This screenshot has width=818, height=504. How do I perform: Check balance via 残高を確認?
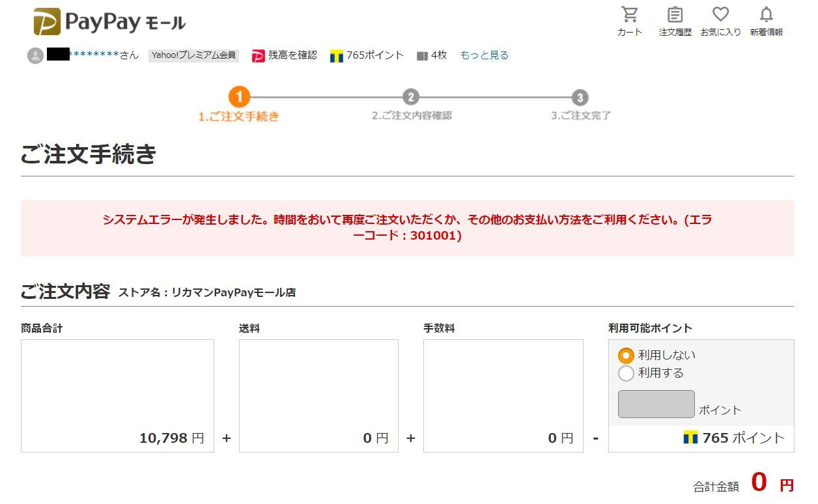292,55
